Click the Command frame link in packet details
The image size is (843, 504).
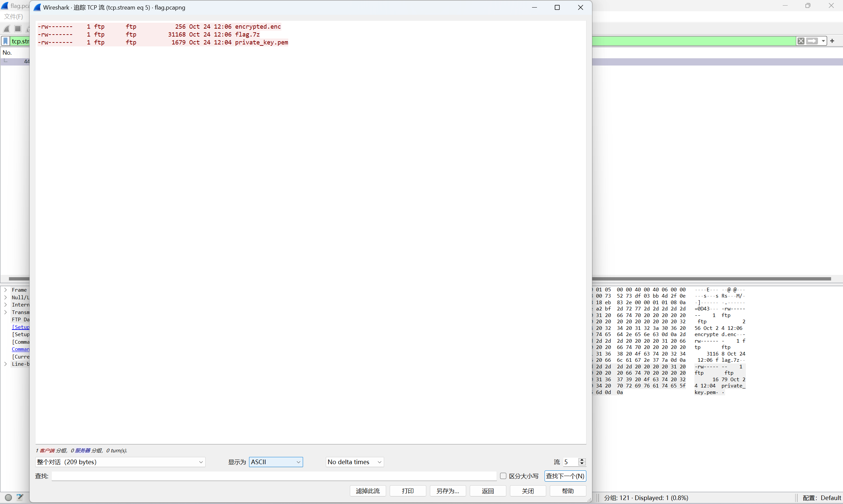[21, 349]
